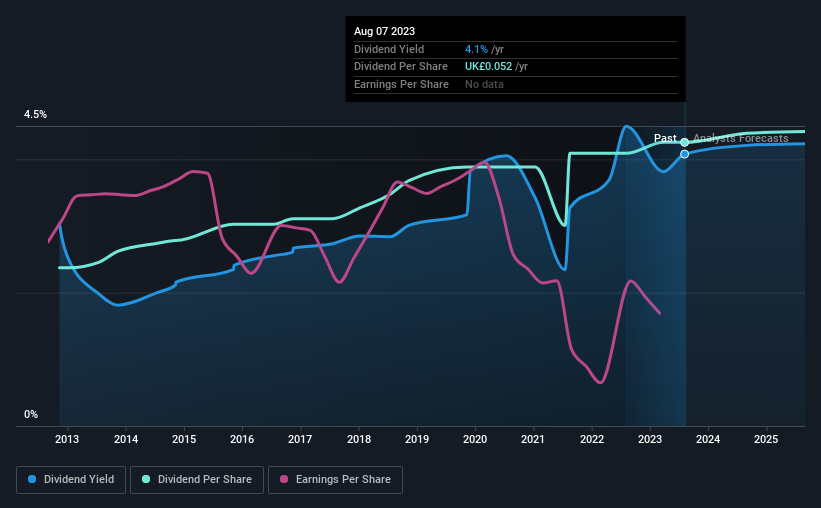Click the 2016 x-axis label
This screenshot has height=508, width=821.
pos(242,439)
